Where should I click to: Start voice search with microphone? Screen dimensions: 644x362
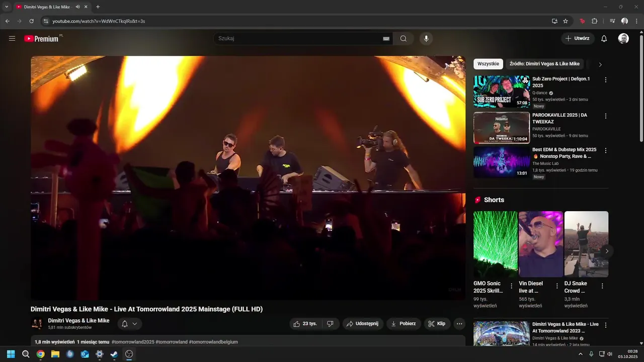[426, 39]
